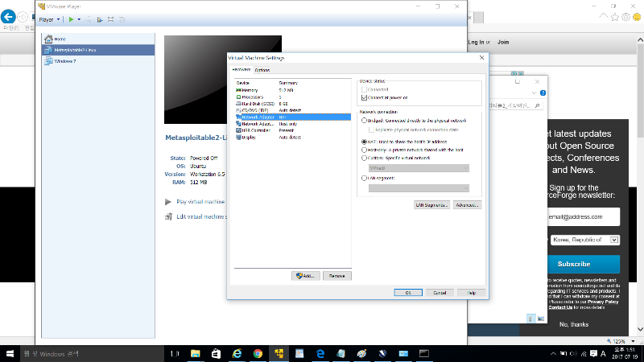This screenshot has height=362, width=644.
Task: Click the Advanced... button
Action: click(x=467, y=205)
